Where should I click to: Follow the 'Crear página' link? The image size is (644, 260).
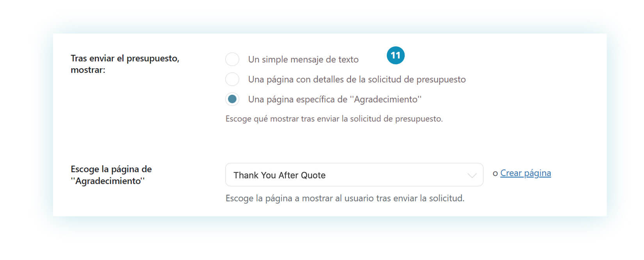[525, 173]
